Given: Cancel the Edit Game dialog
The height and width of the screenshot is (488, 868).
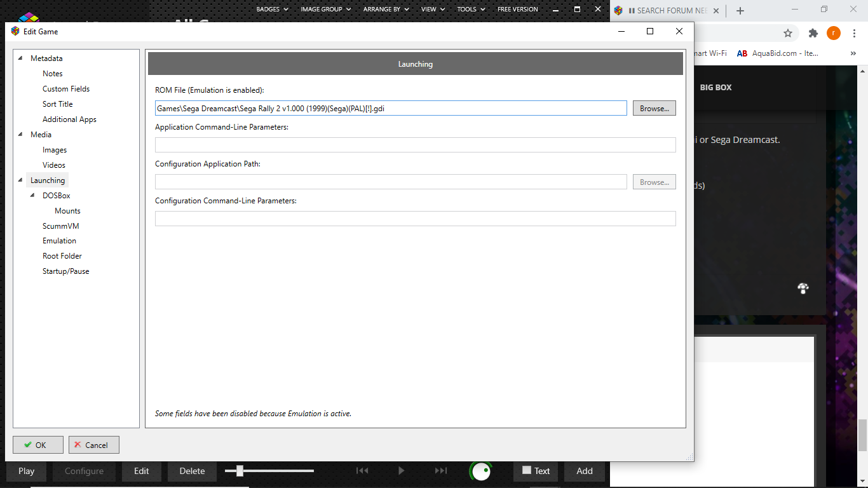Looking at the screenshot, I should (94, 445).
